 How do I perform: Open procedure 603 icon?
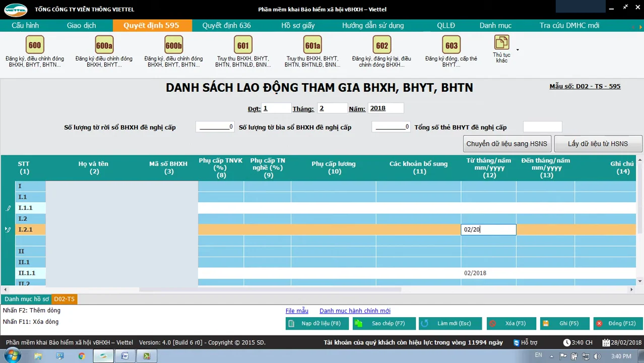pyautogui.click(x=452, y=45)
